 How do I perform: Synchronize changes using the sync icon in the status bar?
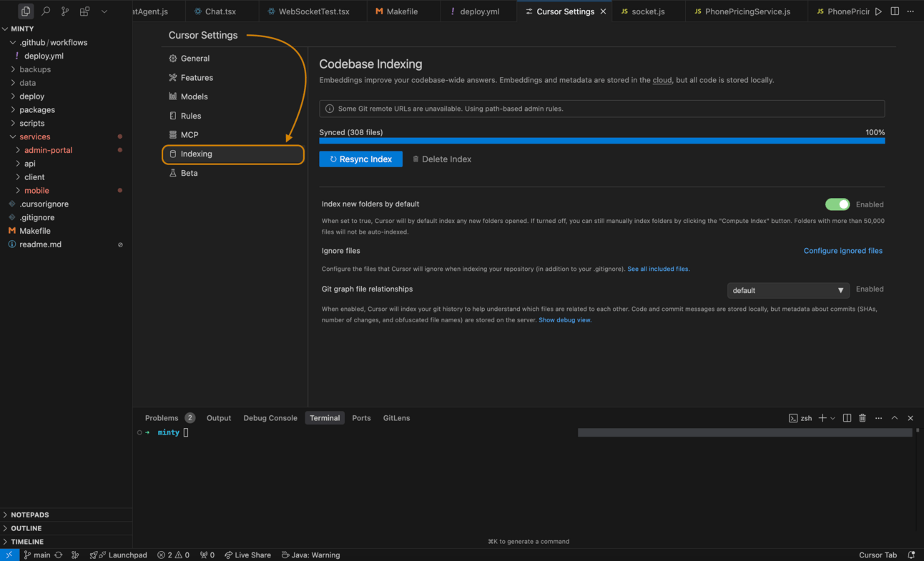[x=59, y=555]
